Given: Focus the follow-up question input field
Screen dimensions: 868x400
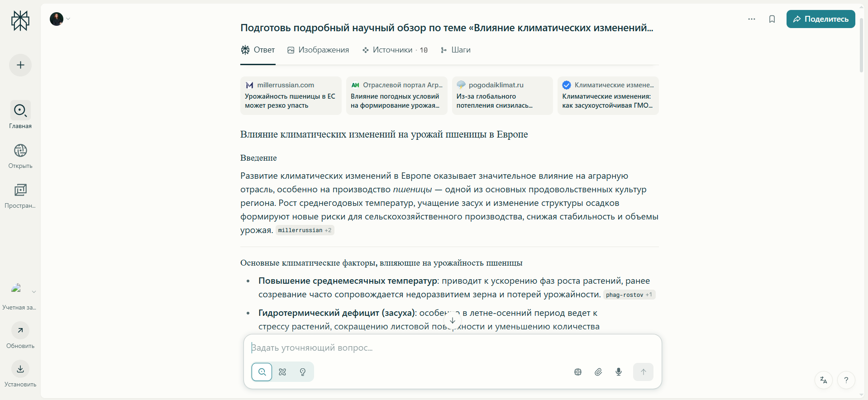Looking at the screenshot, I should click(452, 348).
